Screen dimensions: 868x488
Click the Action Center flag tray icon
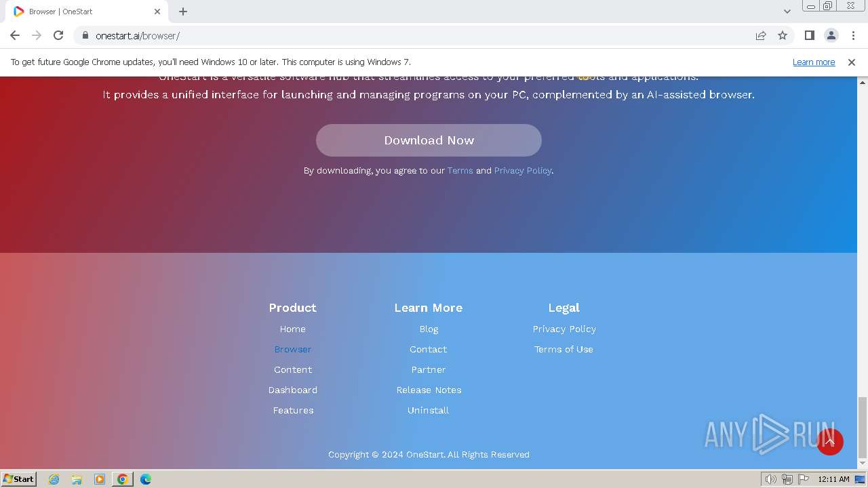pyautogui.click(x=804, y=479)
